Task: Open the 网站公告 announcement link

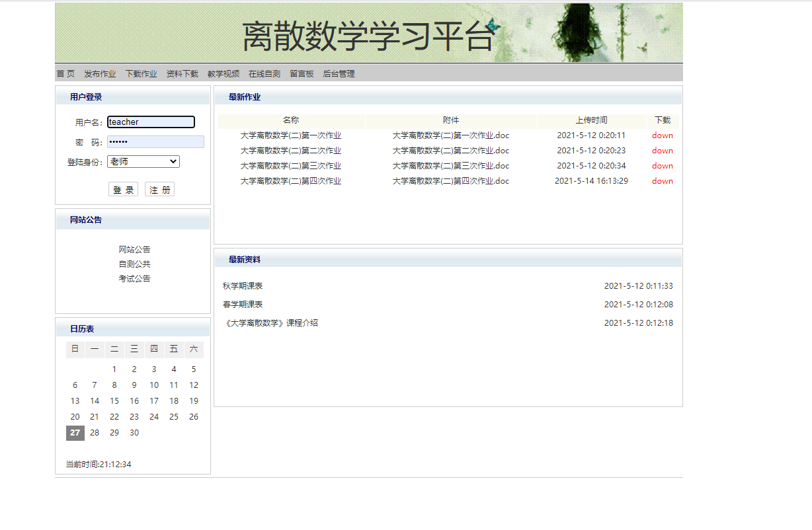Action: 134,249
